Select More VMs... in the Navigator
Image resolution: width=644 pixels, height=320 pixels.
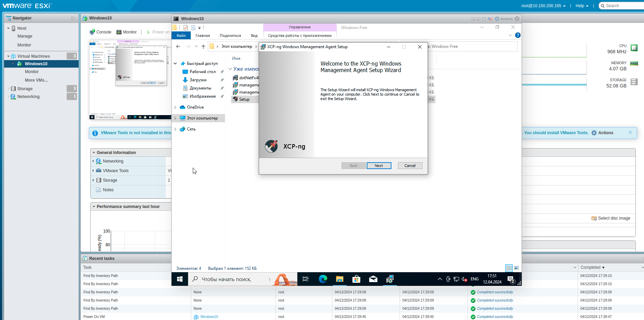point(36,80)
